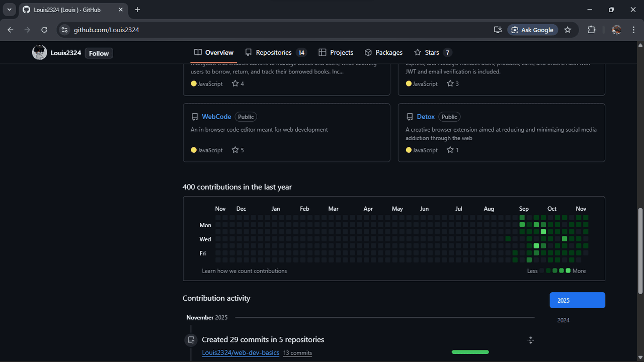Open the tab search dropdown arrow
This screenshot has height=362, width=644.
pos(9,10)
